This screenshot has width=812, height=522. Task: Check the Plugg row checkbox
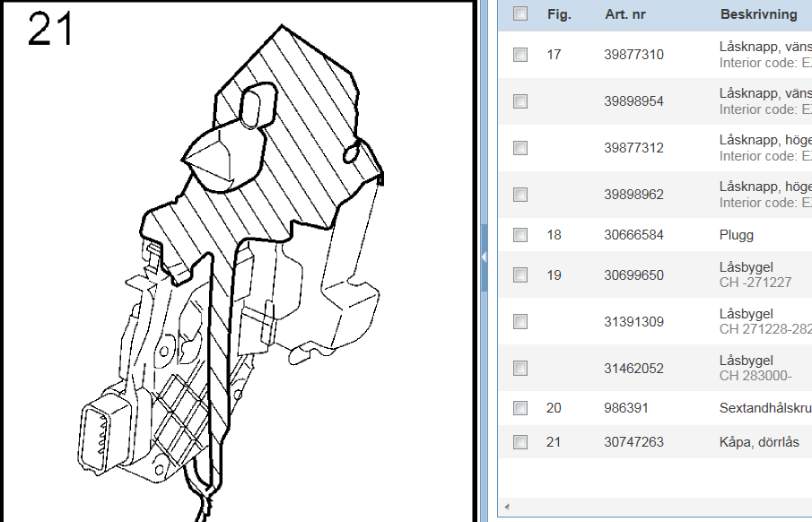(520, 235)
